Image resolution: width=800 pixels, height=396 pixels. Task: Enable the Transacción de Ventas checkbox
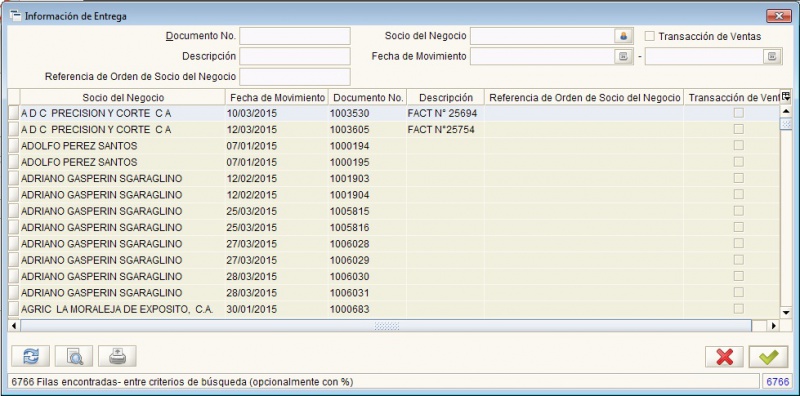(x=649, y=36)
